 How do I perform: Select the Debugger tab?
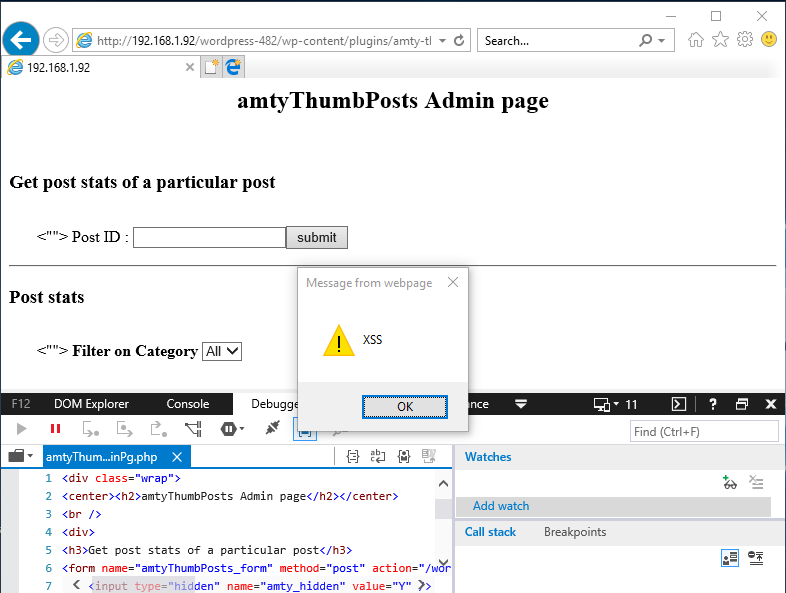pos(275,404)
